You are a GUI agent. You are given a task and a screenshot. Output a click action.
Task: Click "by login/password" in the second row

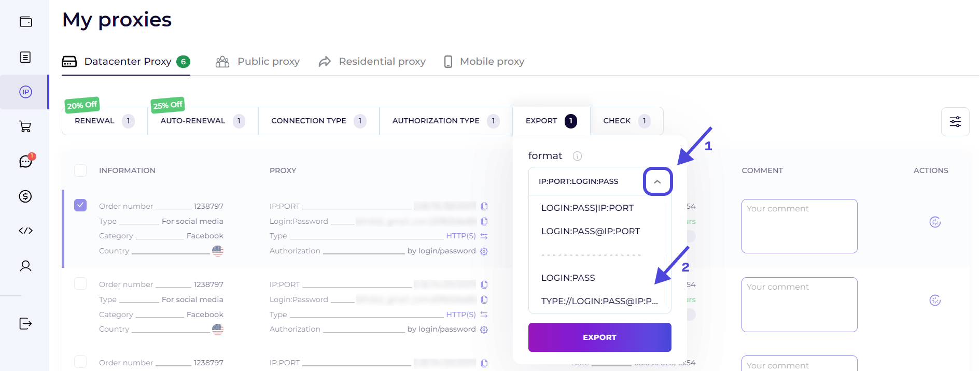click(442, 329)
